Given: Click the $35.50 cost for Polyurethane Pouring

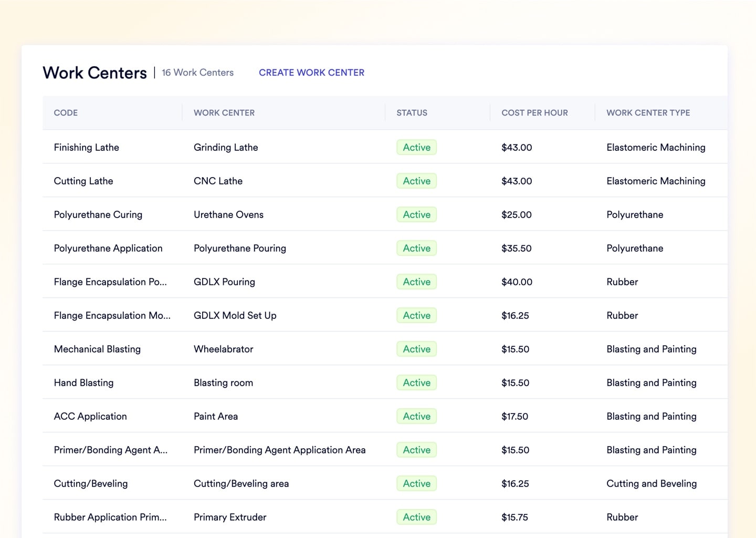Looking at the screenshot, I should pyautogui.click(x=517, y=248).
